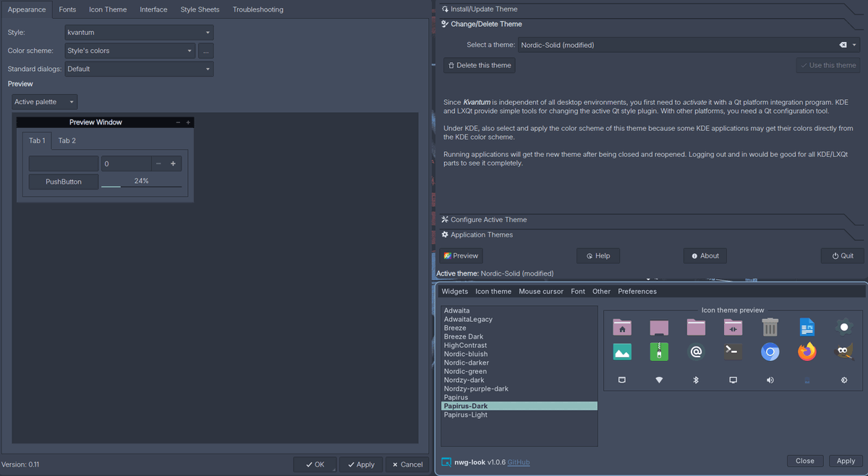Click the speaker volume symbolic icon
868x476 pixels.
point(770,380)
